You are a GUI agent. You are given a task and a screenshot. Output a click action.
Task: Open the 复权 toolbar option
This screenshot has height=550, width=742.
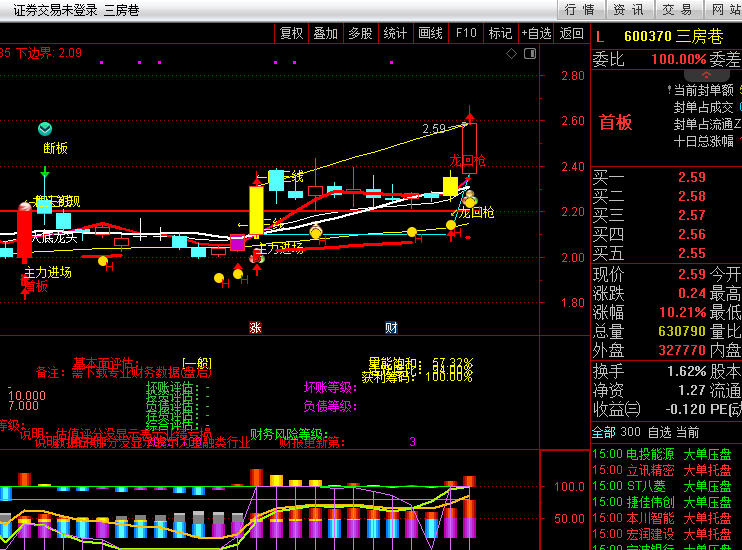point(291,33)
